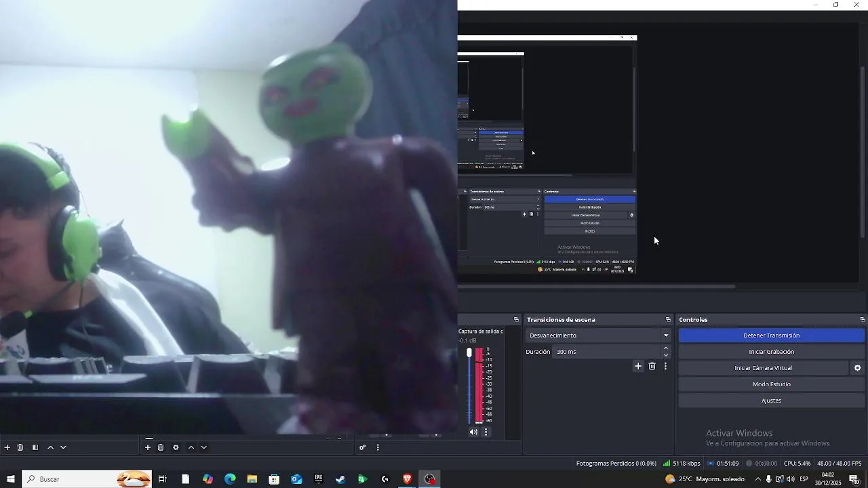Click the OBS Studio taskbar icon

tap(429, 479)
